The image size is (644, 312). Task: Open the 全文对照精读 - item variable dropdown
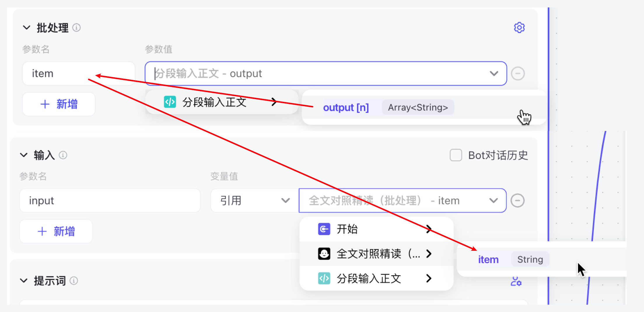(402, 201)
